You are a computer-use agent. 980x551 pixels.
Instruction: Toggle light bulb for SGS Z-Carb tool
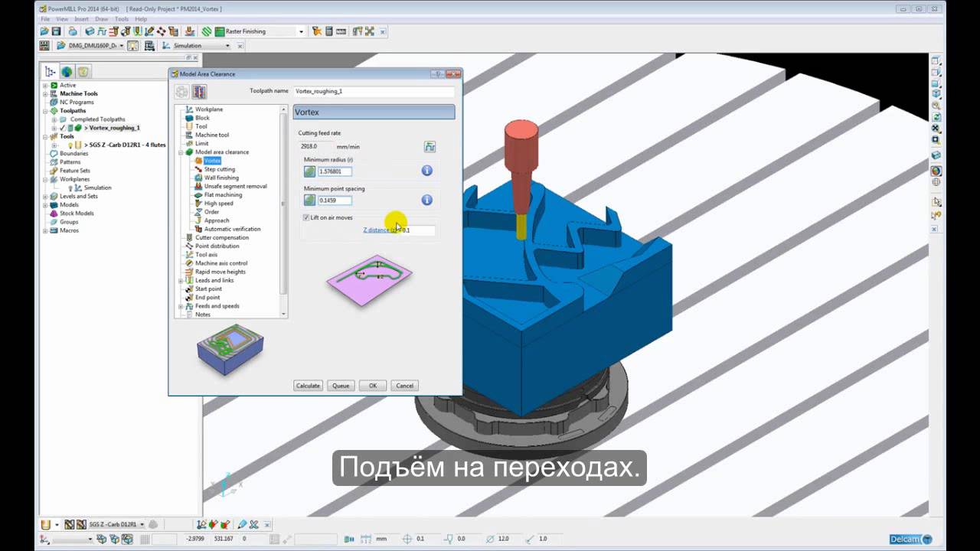coord(70,145)
